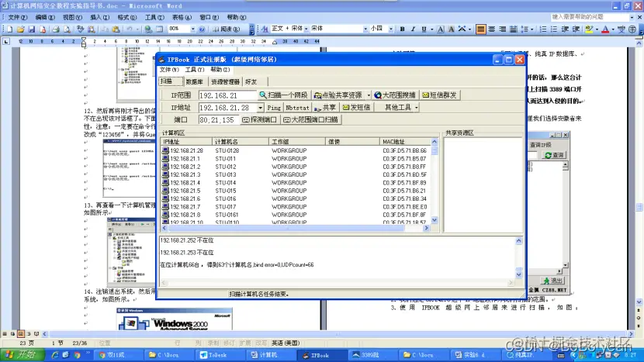The image size is (644, 362).
Task: Click the 查询 button in background window
Action: coord(554,155)
